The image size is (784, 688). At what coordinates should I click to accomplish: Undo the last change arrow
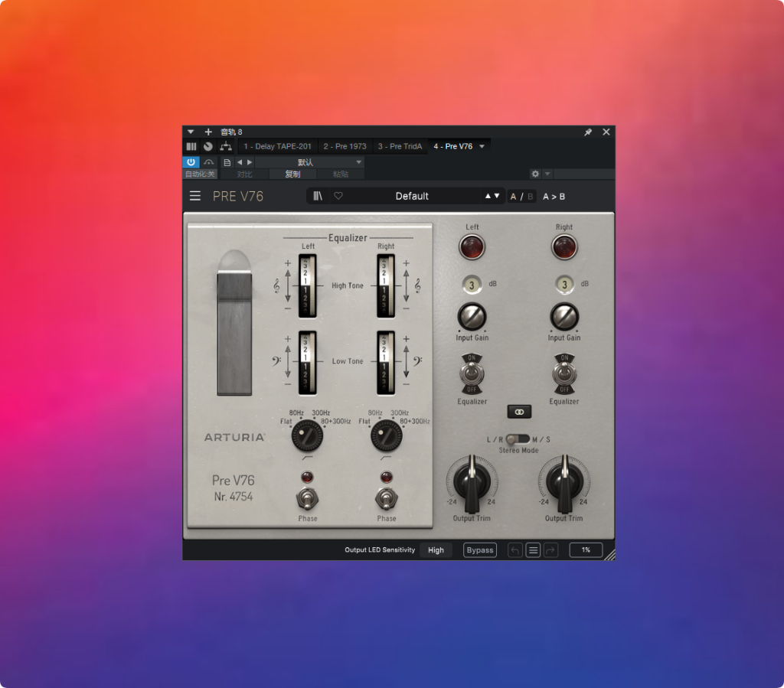coord(515,550)
